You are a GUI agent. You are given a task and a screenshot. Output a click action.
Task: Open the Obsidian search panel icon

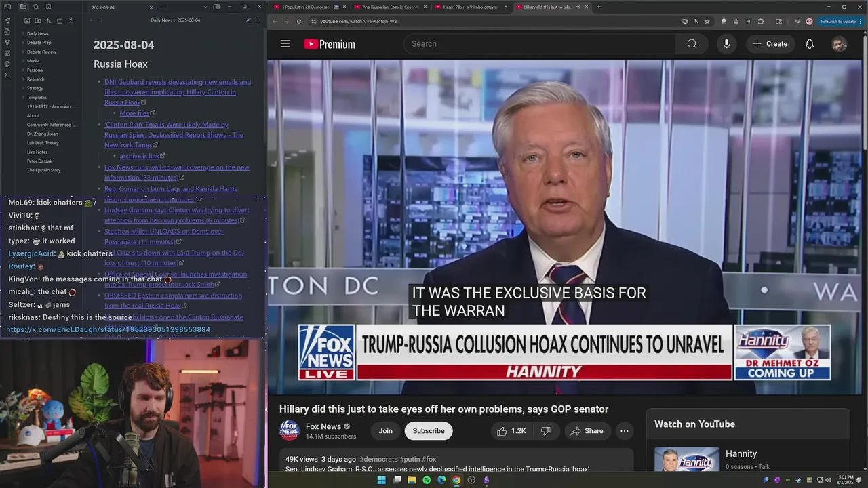click(35, 7)
